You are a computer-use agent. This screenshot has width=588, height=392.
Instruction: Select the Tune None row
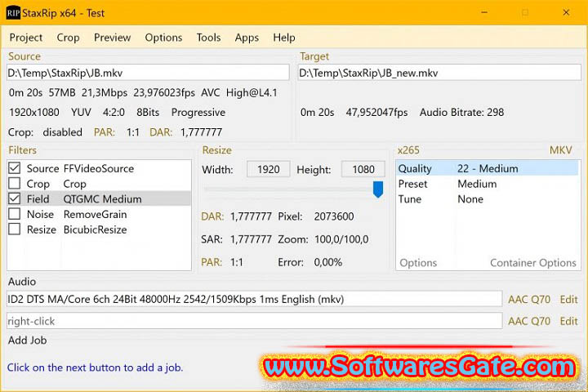488,199
